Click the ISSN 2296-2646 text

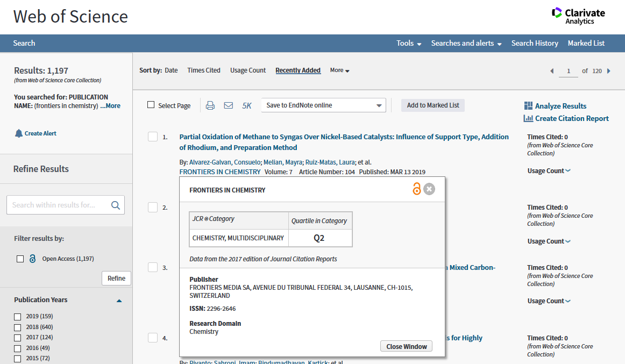[x=212, y=309]
